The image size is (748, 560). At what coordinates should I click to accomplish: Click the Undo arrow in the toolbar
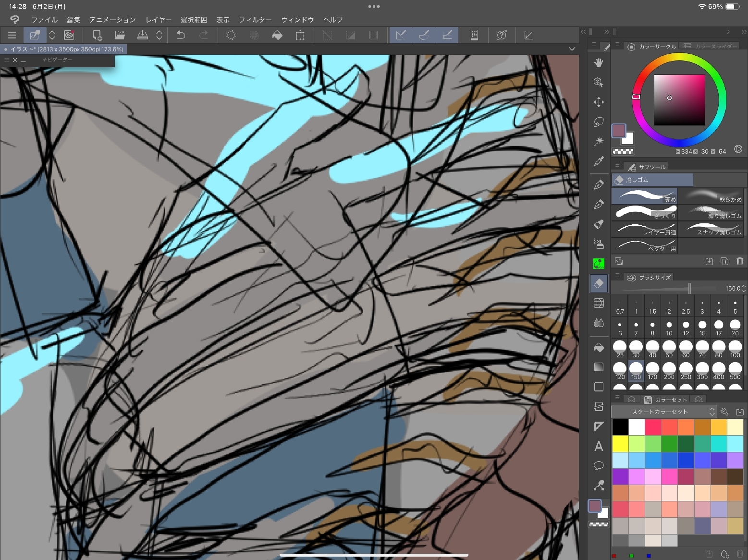pyautogui.click(x=181, y=35)
